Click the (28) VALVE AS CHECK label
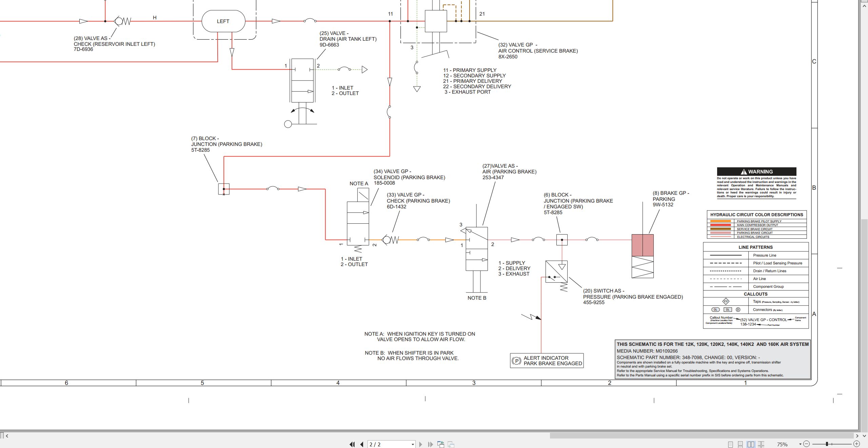 (x=114, y=44)
